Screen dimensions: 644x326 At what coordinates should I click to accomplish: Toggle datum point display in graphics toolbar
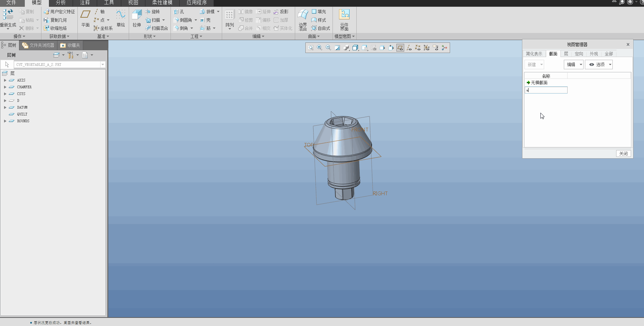click(x=418, y=48)
